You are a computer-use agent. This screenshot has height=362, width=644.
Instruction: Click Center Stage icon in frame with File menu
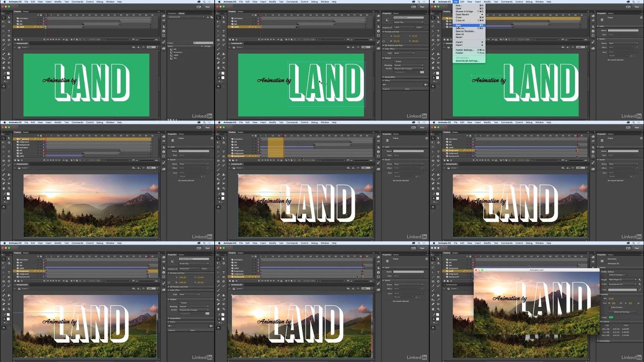[x=573, y=47]
